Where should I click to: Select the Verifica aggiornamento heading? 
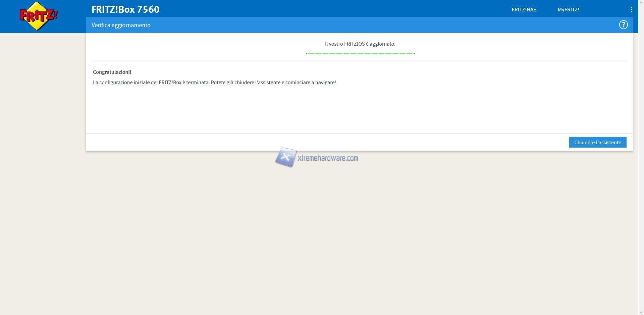coord(121,25)
